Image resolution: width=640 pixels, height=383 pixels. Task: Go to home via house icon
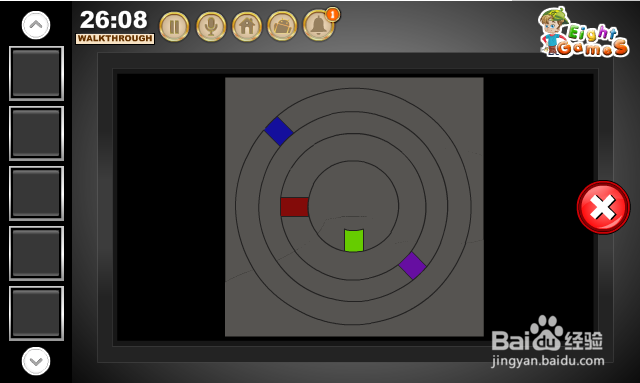tap(247, 27)
